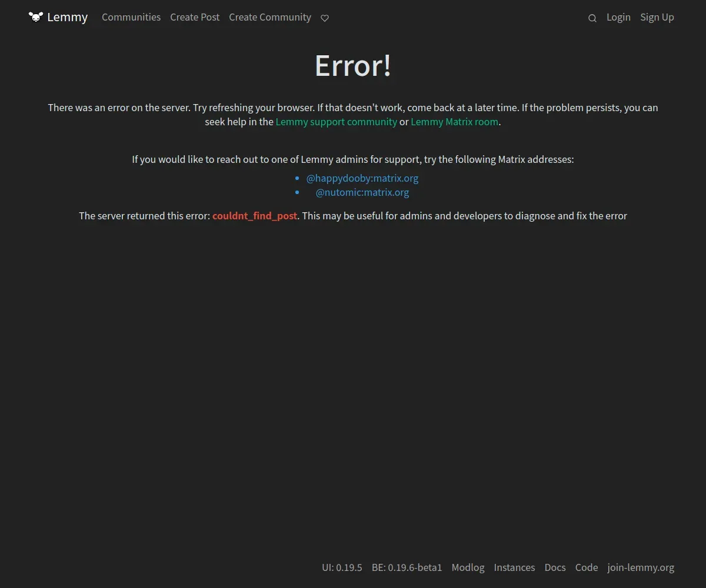Click BE: 0.19.6-beta1 version link

tap(407, 567)
